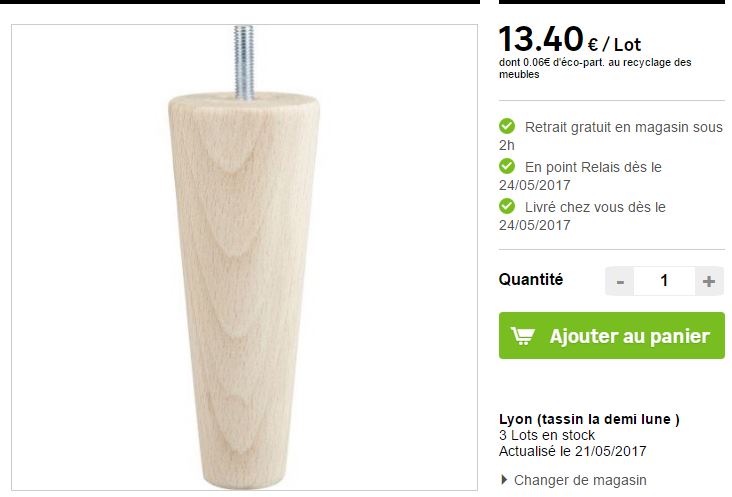Screen dimensions: 732x497
Task: Click the wooden furniture leg product image
Action: coord(244,257)
